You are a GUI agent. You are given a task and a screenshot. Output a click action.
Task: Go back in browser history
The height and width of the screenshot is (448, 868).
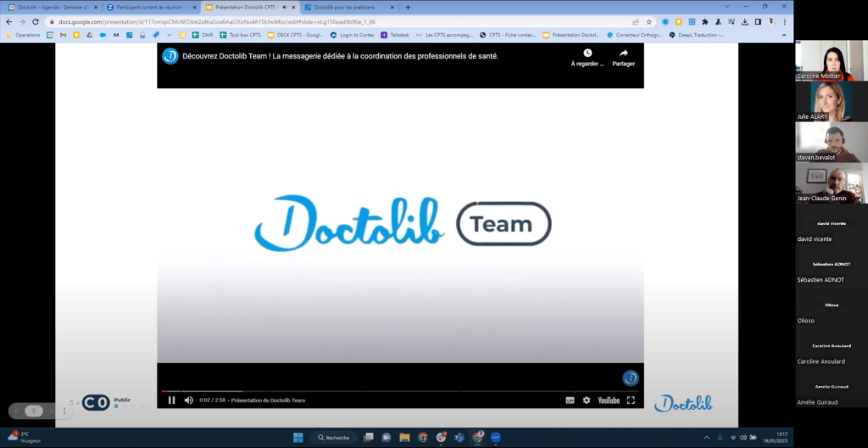8,21
